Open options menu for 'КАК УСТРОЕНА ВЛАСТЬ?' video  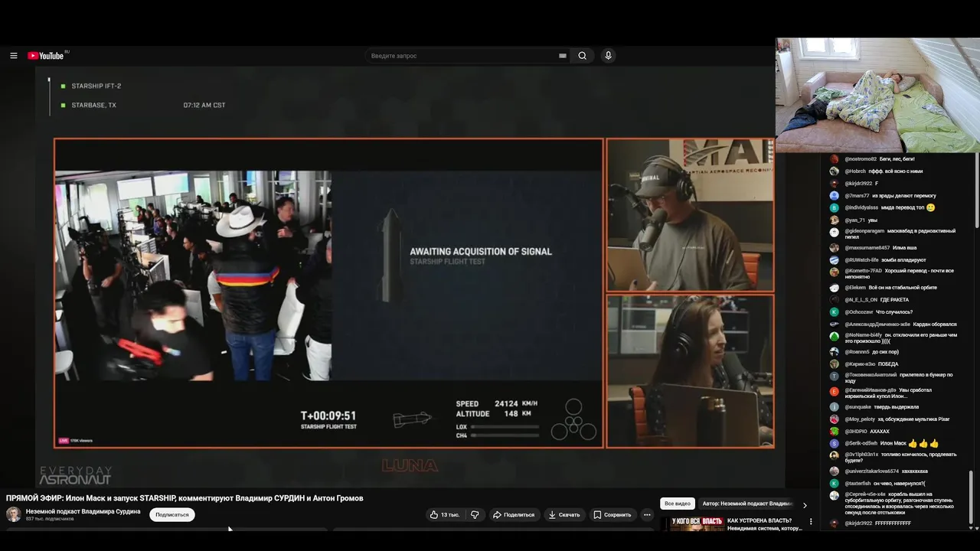pyautogui.click(x=811, y=522)
